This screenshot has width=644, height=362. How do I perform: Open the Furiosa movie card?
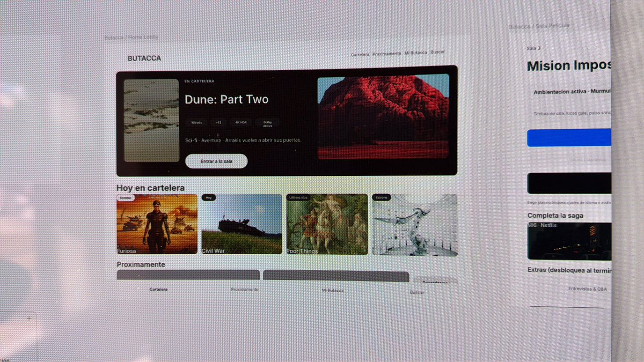[x=157, y=224]
